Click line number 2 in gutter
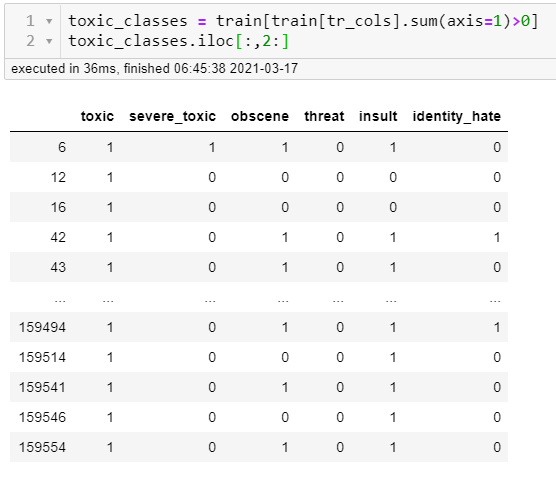The width and height of the screenshot is (556, 480). [x=30, y=41]
